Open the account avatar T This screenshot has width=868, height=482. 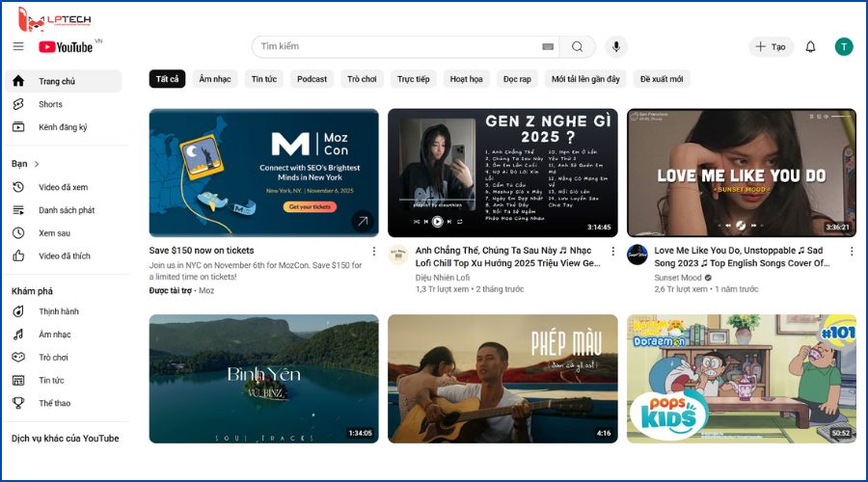click(844, 47)
